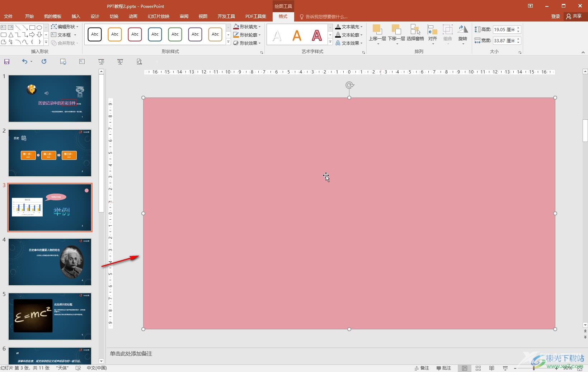Start slideshow from status bar icon
Image resolution: width=588 pixels, height=372 pixels.
click(x=505, y=368)
